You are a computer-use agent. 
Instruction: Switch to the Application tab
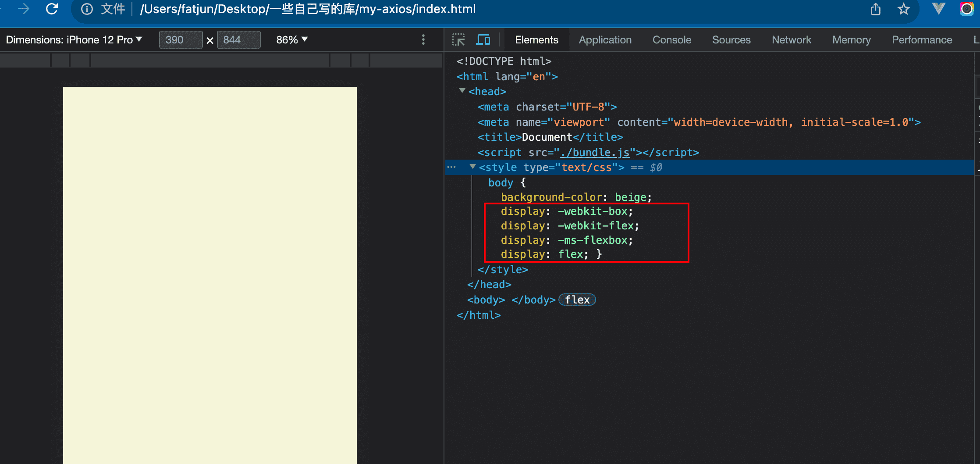tap(605, 40)
